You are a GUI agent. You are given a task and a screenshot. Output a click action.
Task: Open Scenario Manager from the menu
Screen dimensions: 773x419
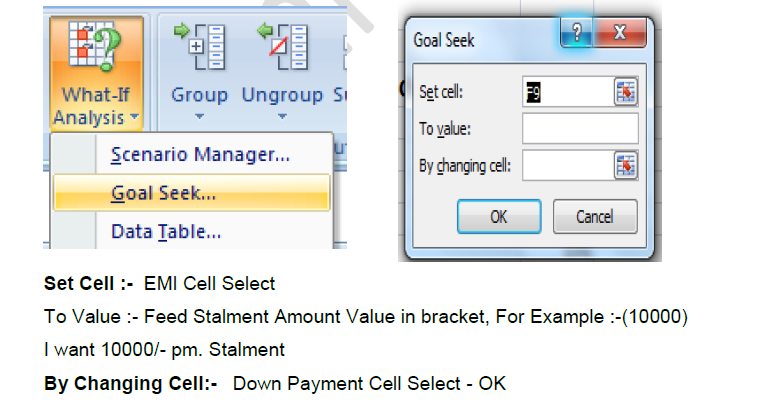[200, 155]
